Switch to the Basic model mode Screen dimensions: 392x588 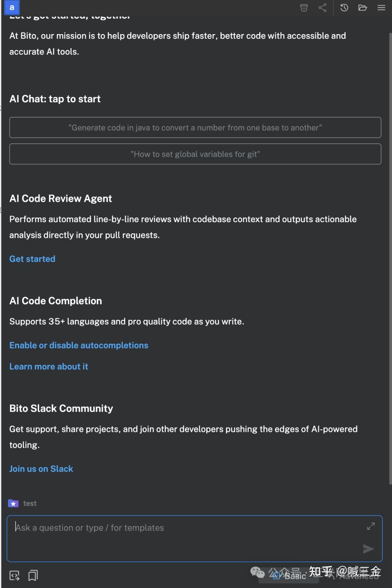(x=289, y=576)
